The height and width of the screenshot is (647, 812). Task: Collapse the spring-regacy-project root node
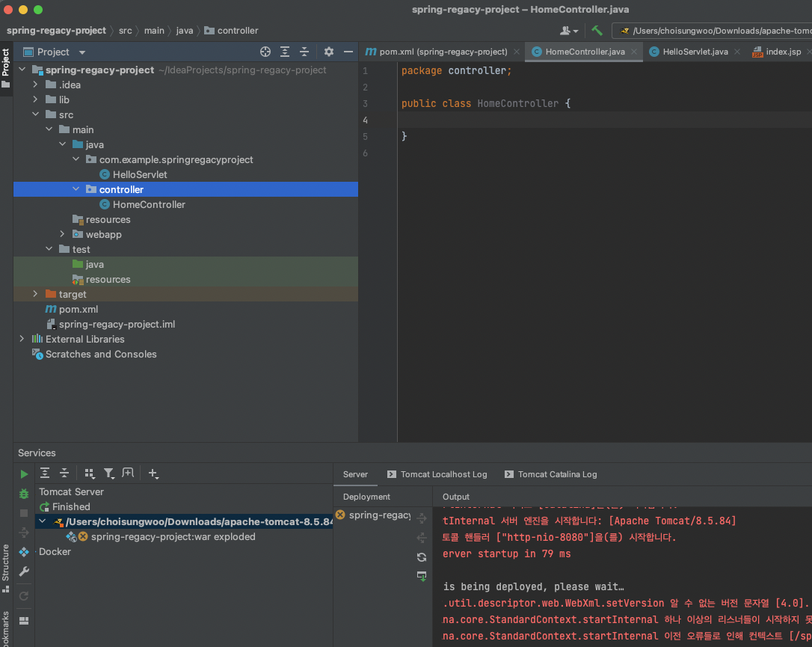(22, 70)
